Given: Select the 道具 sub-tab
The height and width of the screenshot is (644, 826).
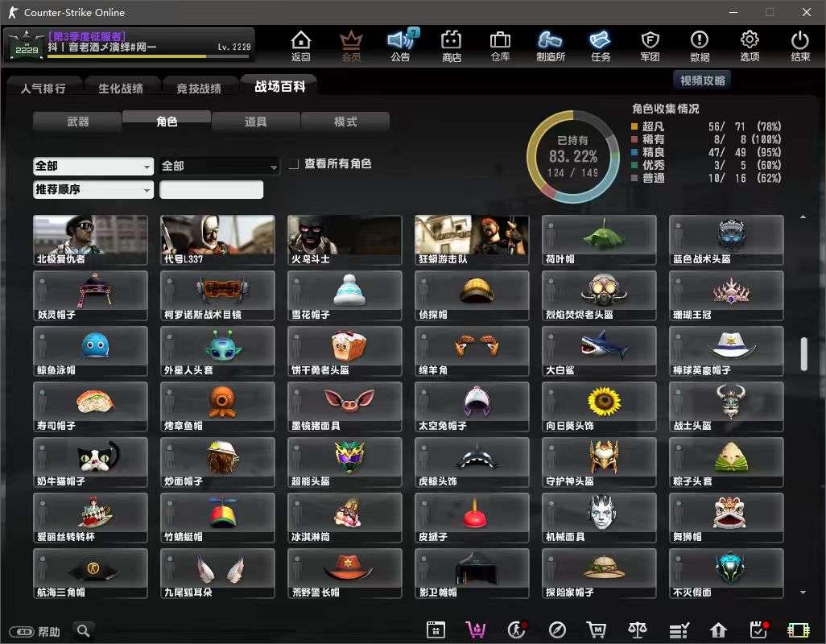Looking at the screenshot, I should pyautogui.click(x=255, y=122).
